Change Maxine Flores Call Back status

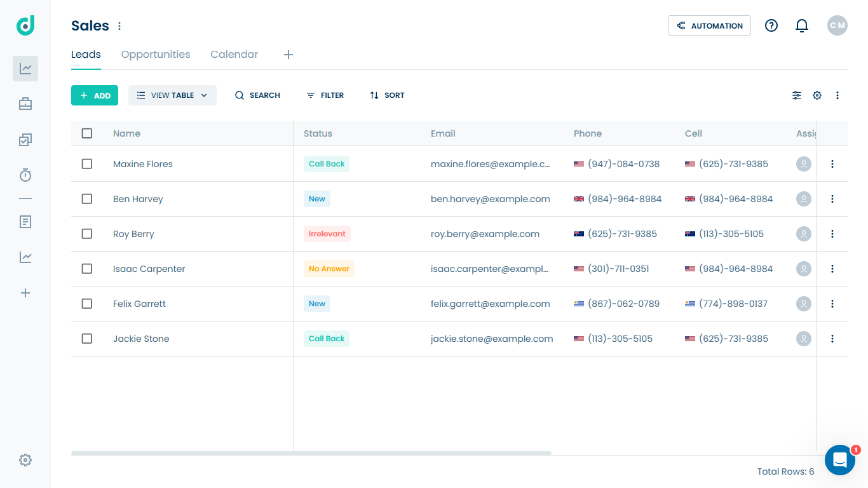click(327, 164)
